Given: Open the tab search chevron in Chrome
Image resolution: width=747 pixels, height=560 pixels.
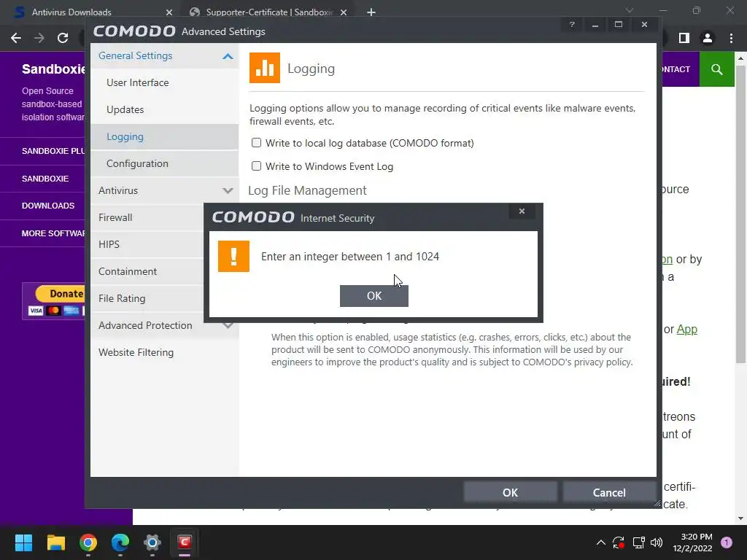Looking at the screenshot, I should [x=630, y=10].
